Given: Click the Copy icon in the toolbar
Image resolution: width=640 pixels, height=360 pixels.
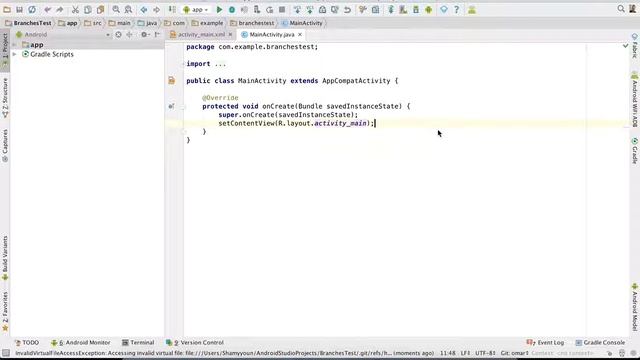Looking at the screenshot, I should click(x=88, y=9).
